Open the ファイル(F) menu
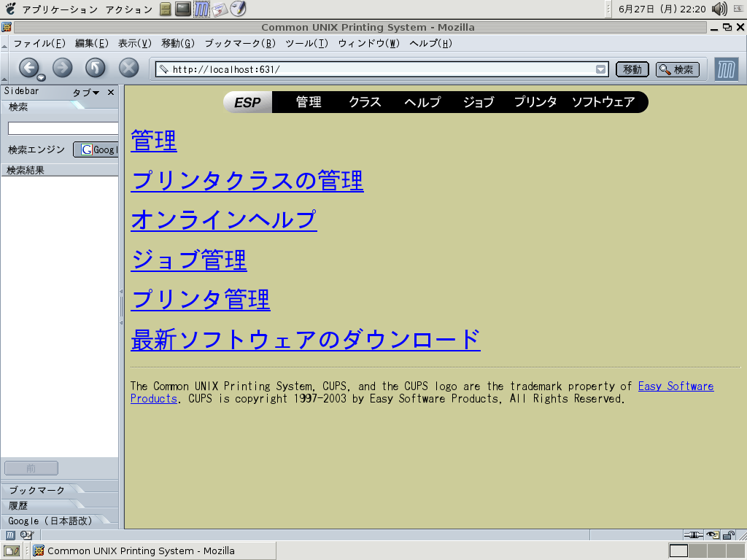The image size is (747, 560). point(39,43)
